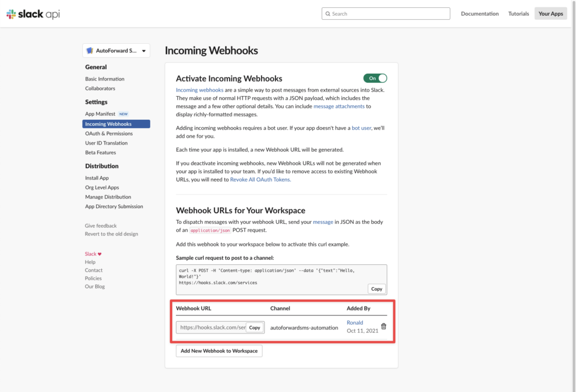This screenshot has width=576, height=392.
Task: Open the message attachments link
Action: pos(339,106)
